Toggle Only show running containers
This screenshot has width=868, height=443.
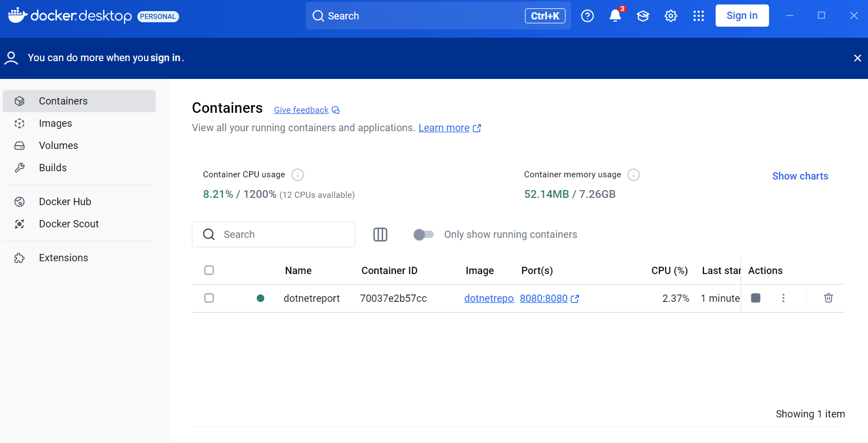click(424, 235)
